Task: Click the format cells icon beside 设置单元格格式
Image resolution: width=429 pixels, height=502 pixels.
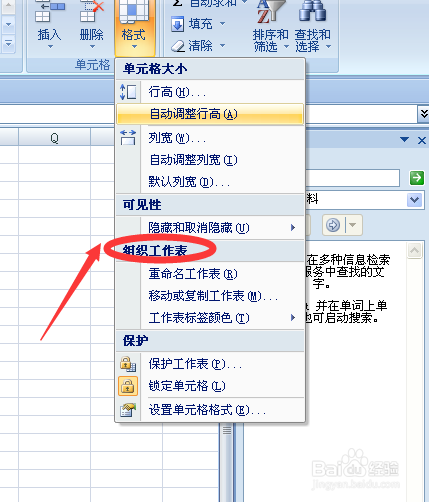Action: click(x=128, y=410)
